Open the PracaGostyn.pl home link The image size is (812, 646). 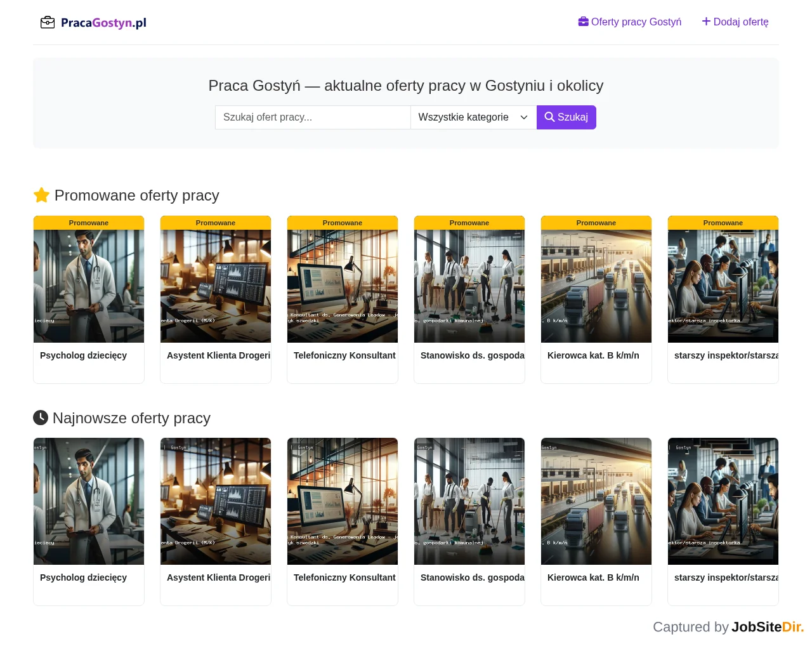click(93, 23)
